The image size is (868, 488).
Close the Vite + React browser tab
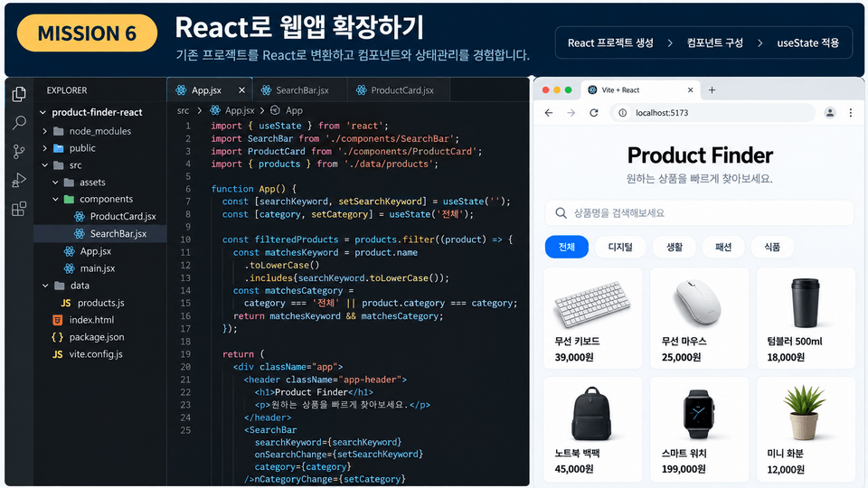click(x=690, y=90)
